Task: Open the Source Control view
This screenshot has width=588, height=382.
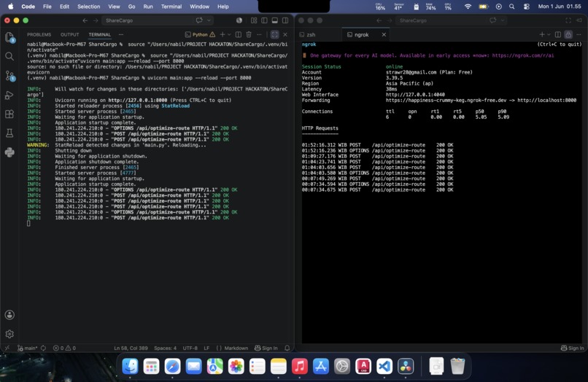Action: (9, 76)
